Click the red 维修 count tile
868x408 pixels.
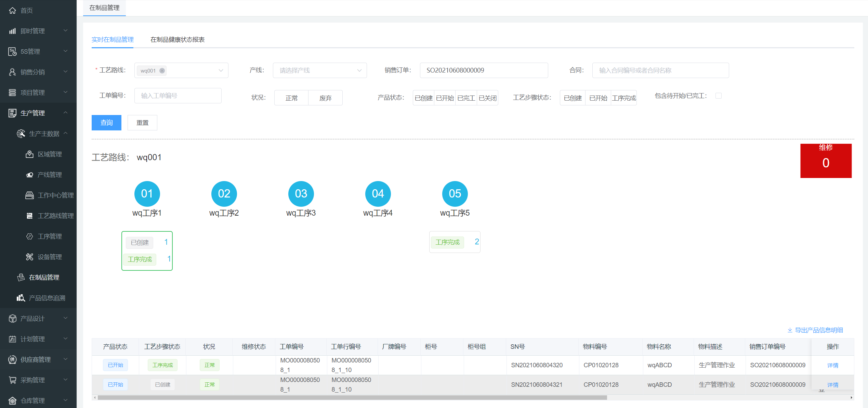(x=826, y=161)
